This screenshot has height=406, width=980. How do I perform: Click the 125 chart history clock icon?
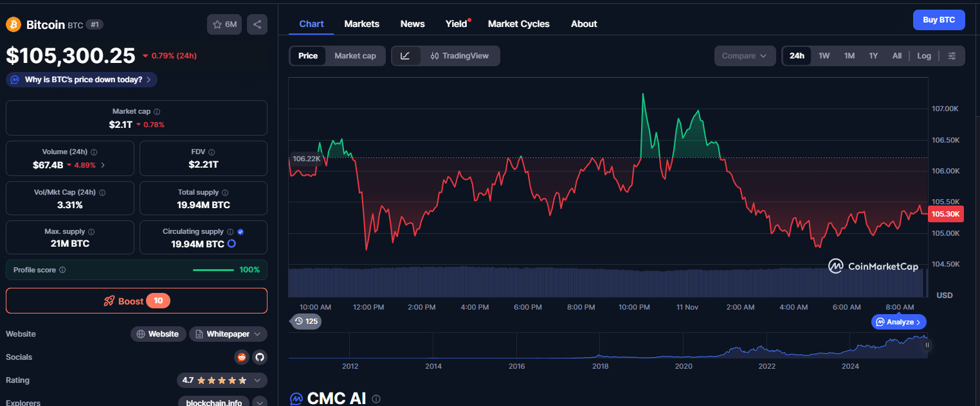pyautogui.click(x=305, y=321)
